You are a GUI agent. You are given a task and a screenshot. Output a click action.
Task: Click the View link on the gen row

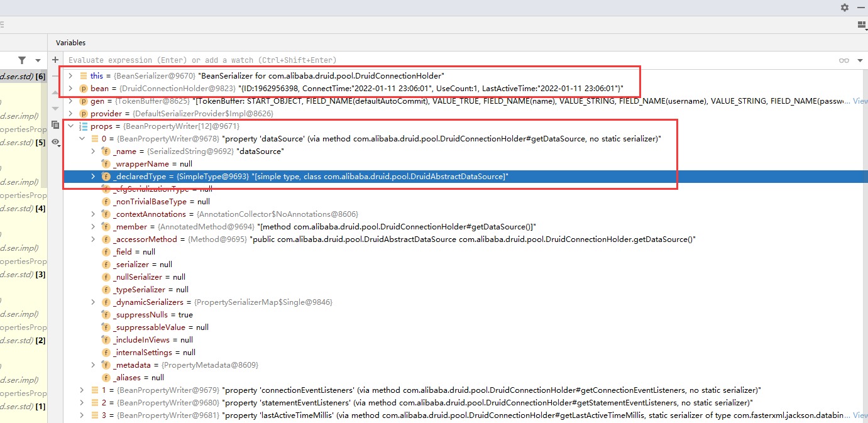tap(860, 101)
